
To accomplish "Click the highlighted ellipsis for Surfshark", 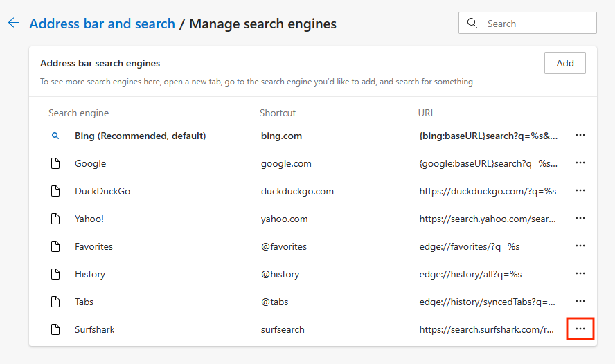I will click(580, 329).
